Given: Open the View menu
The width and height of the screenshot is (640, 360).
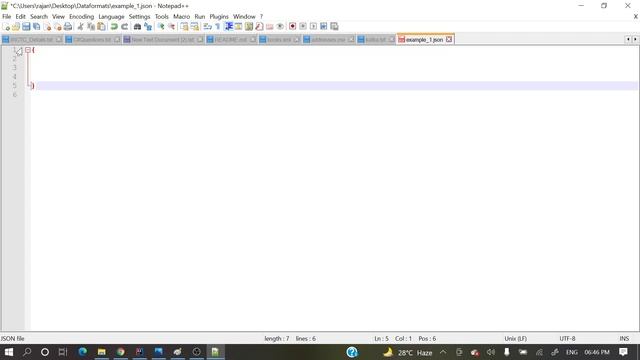Looking at the screenshot, I should coord(58,16).
